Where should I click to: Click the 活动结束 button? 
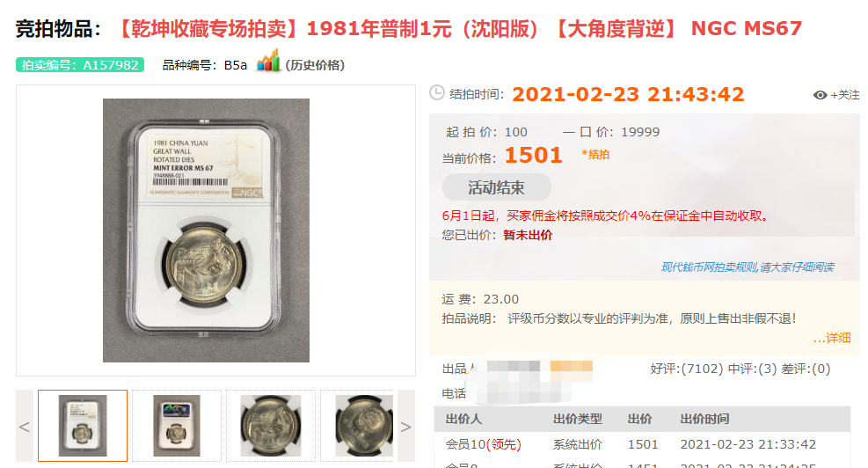tap(497, 187)
